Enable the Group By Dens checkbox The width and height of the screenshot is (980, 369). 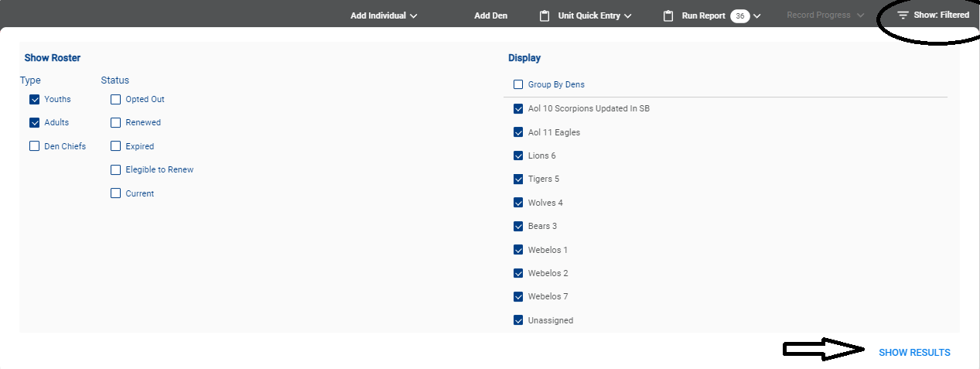point(518,84)
